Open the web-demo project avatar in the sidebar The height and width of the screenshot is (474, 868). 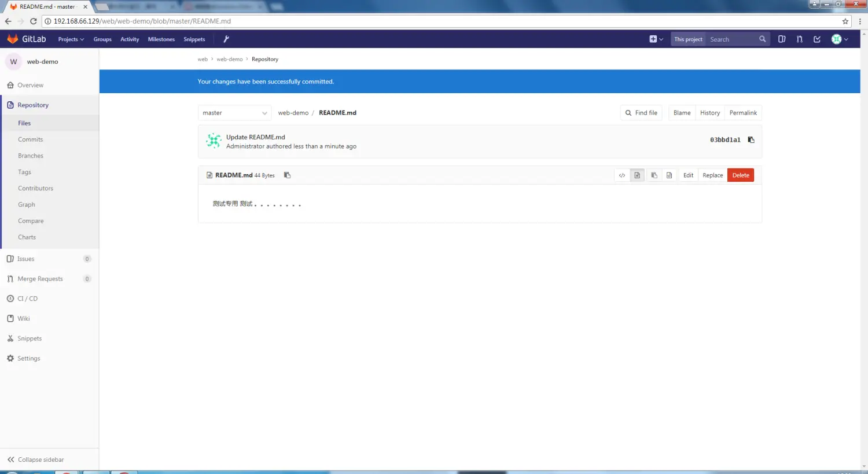13,61
